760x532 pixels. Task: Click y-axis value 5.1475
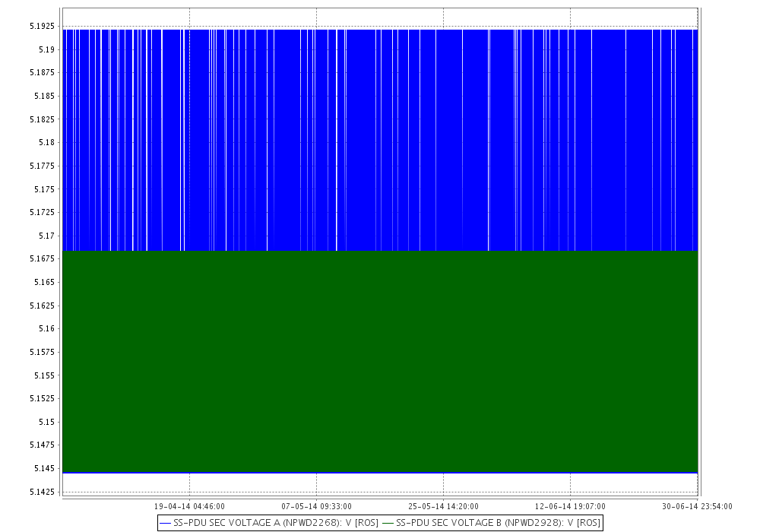[42, 445]
